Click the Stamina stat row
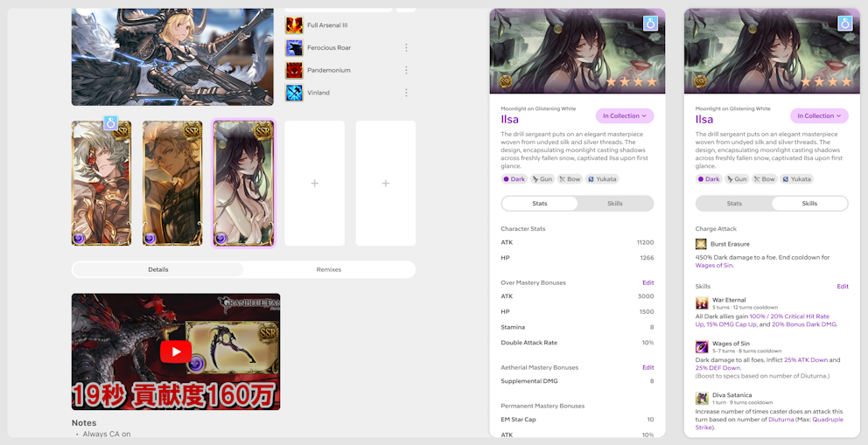Image resolution: width=868 pixels, height=445 pixels. point(577,327)
